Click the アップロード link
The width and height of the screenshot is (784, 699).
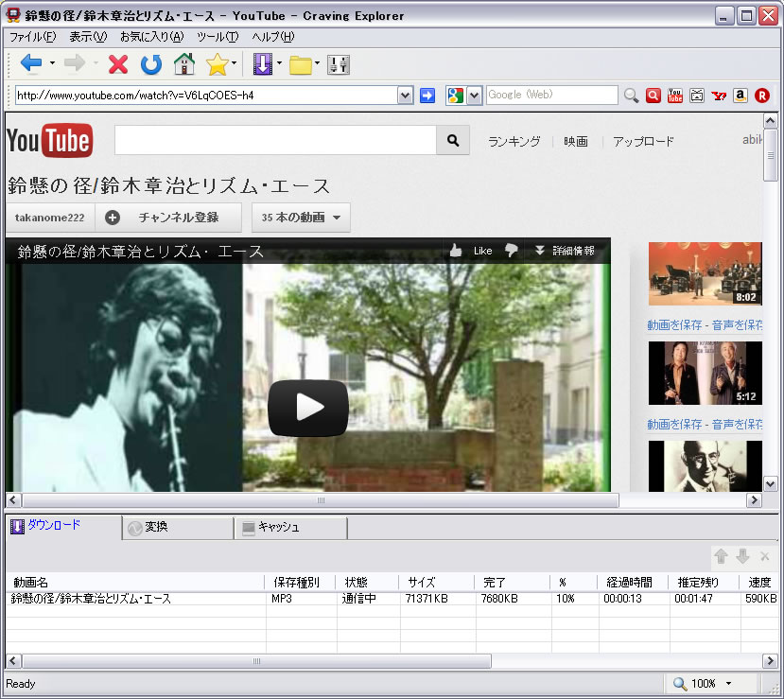[x=643, y=142]
